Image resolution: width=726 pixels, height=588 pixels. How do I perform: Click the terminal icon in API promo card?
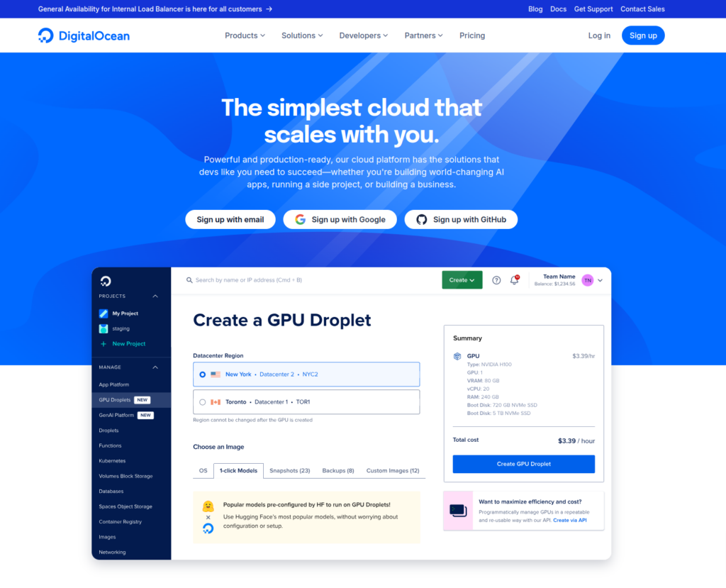point(459,511)
